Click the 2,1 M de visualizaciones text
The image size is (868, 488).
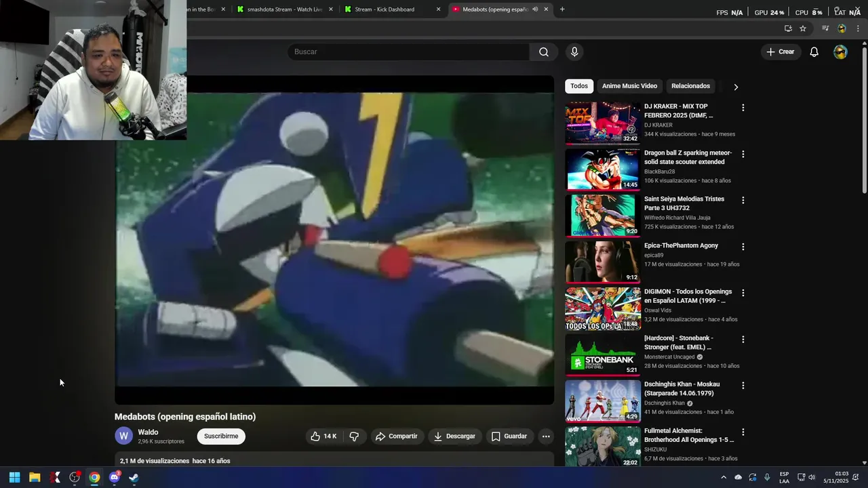point(155,461)
